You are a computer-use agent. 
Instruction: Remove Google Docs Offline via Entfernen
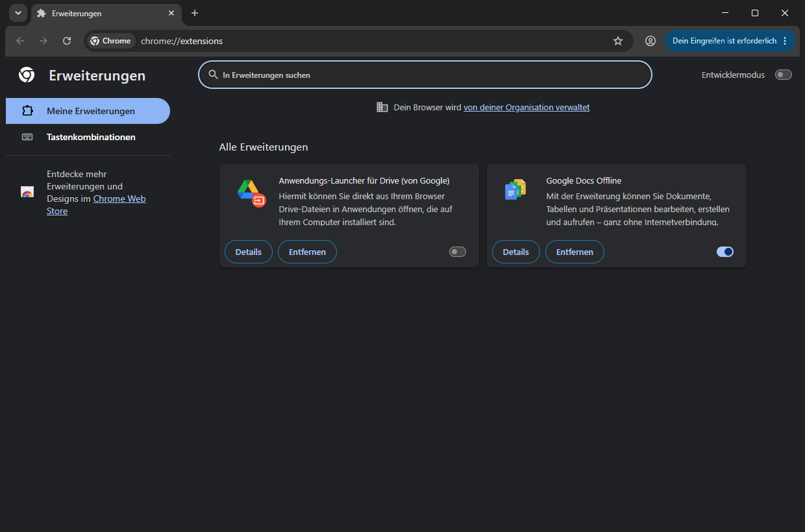(575, 252)
